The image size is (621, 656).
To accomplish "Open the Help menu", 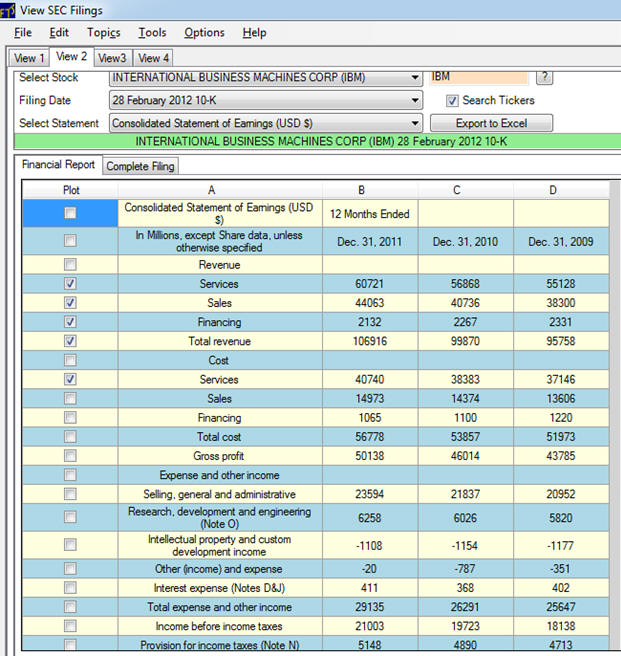I will point(254,33).
